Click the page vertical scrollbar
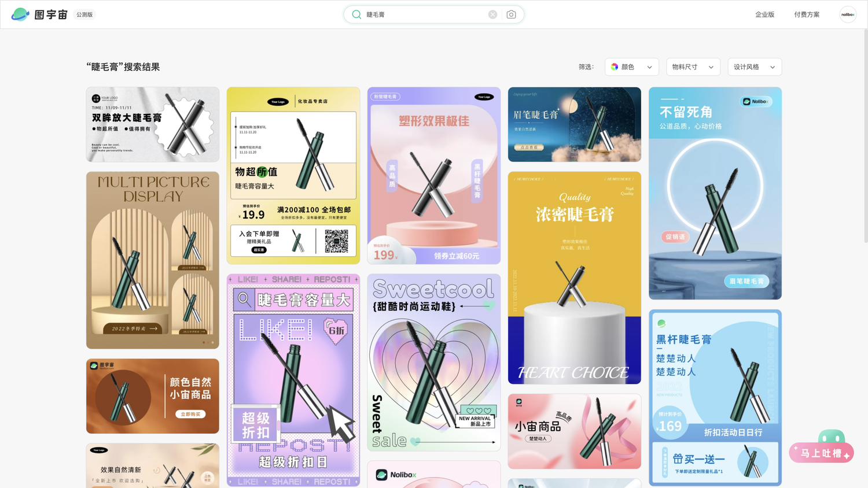Image resolution: width=868 pixels, height=488 pixels. point(865,136)
